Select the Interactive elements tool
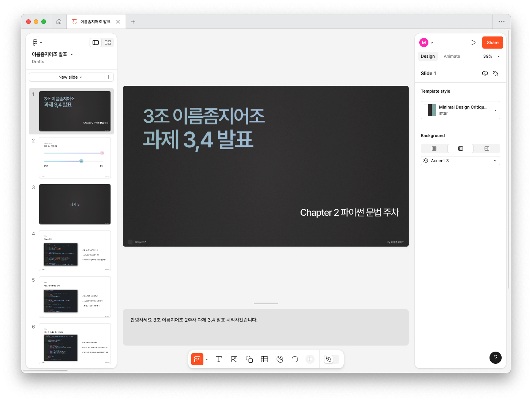 tap(280, 359)
